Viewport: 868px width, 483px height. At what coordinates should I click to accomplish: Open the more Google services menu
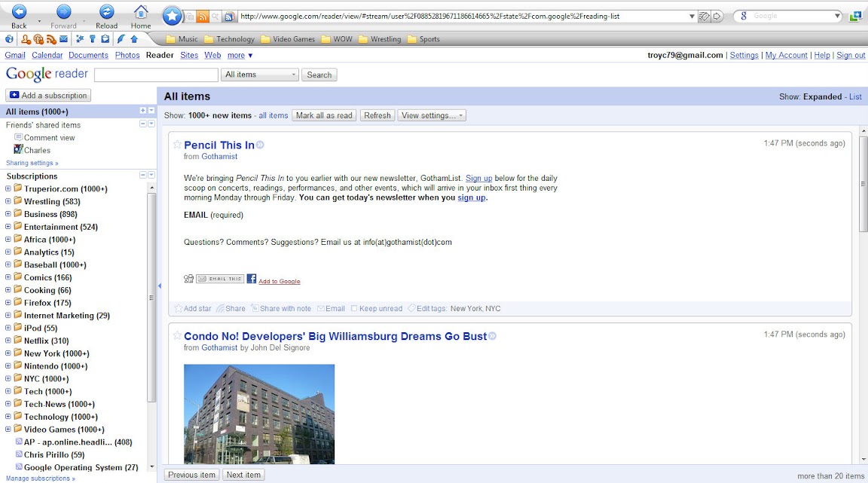pos(240,56)
